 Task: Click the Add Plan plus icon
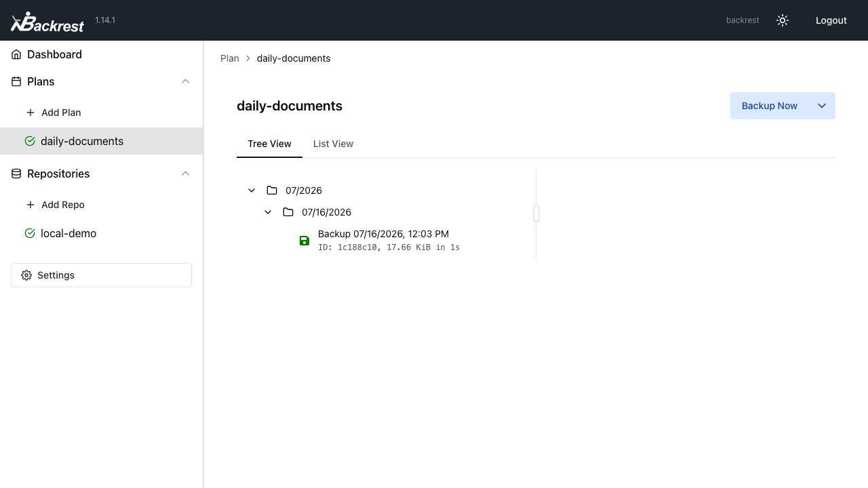[x=31, y=113]
